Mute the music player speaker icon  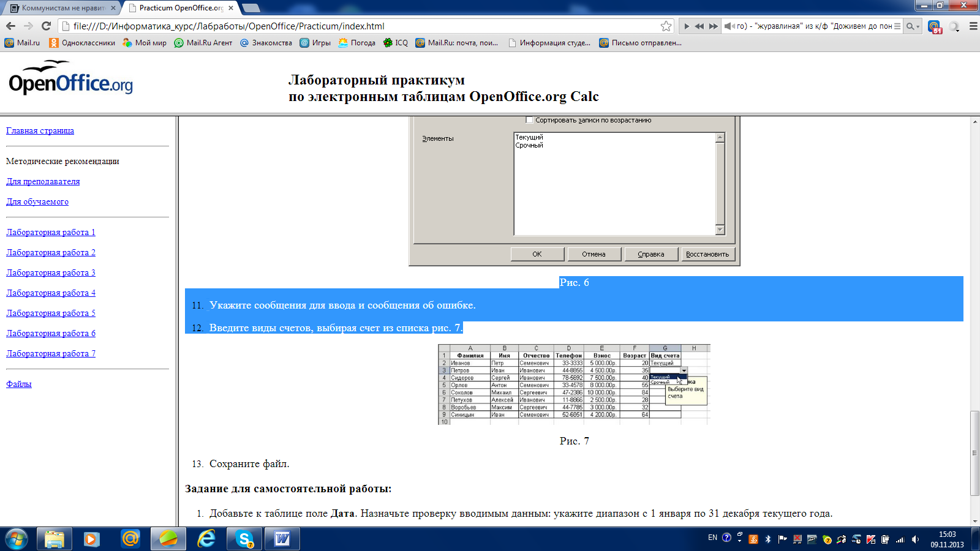point(728,26)
